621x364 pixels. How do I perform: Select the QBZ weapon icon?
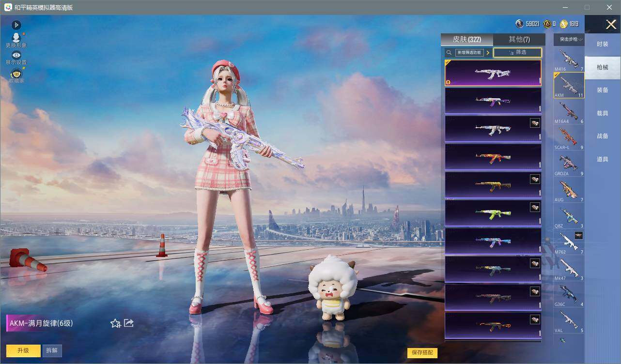pos(569,216)
